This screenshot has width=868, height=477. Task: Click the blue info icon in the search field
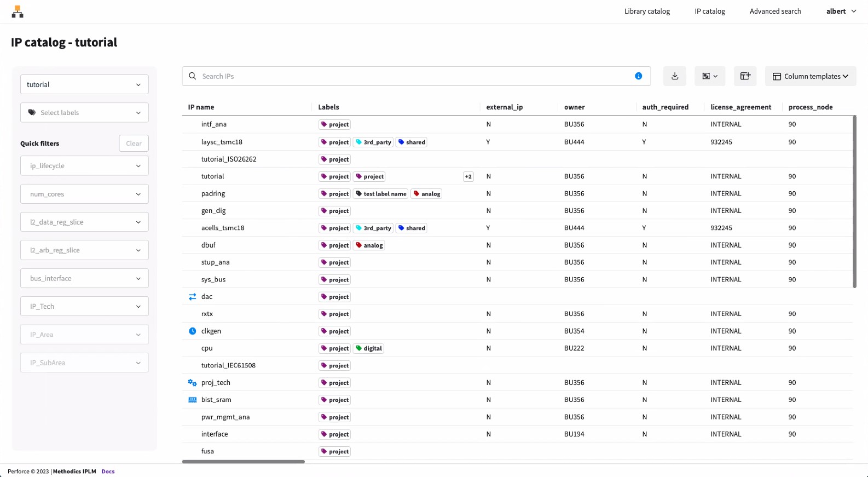click(x=638, y=76)
